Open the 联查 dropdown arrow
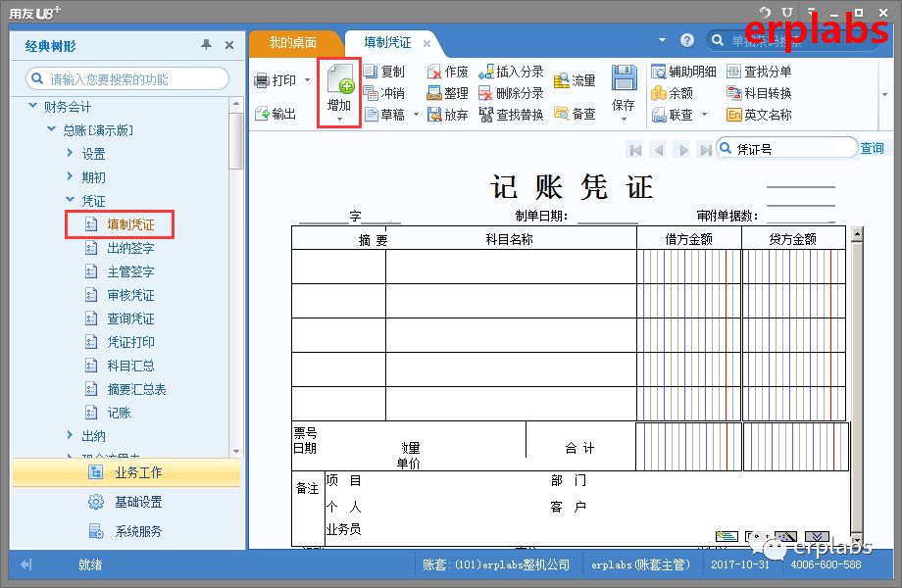Image resolution: width=902 pixels, height=588 pixels. (704, 115)
